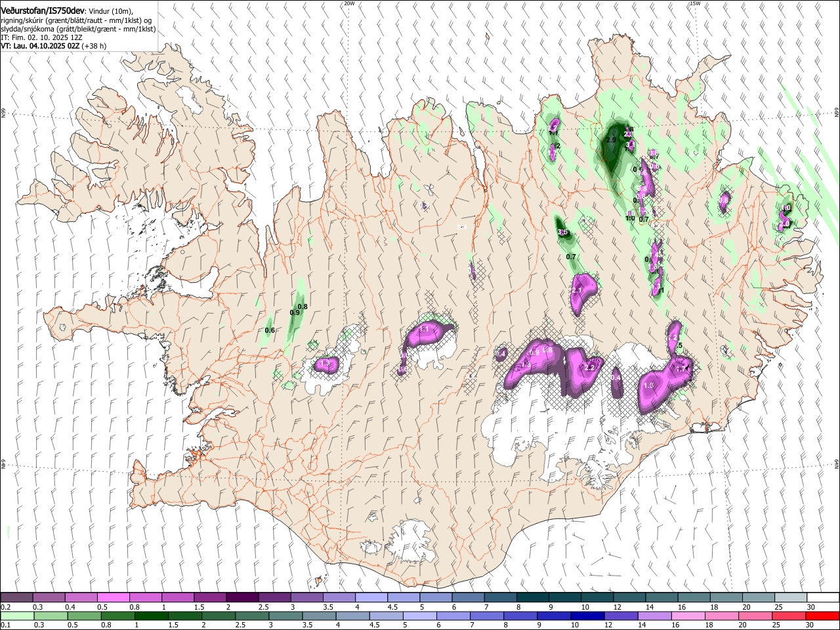
Task: Select the violet-blue 12 rain scale swatch
Action: point(621,615)
